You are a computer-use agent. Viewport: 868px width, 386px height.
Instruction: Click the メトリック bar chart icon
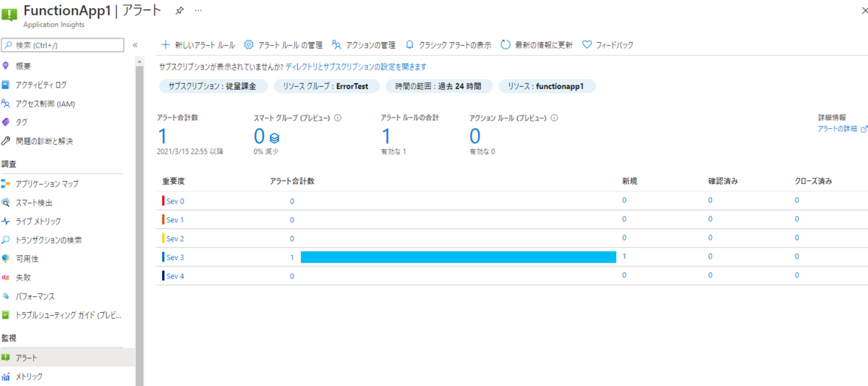point(6,377)
